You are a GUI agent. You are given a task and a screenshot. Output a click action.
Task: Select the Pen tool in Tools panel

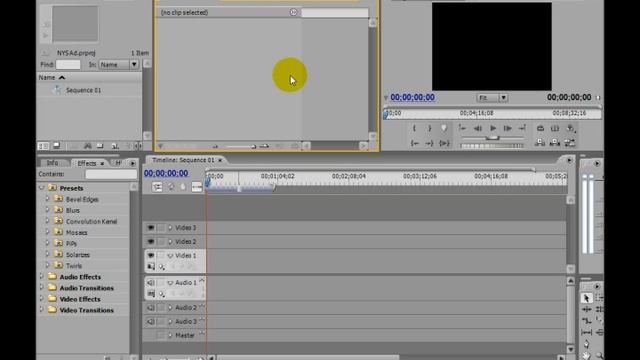[586, 344]
